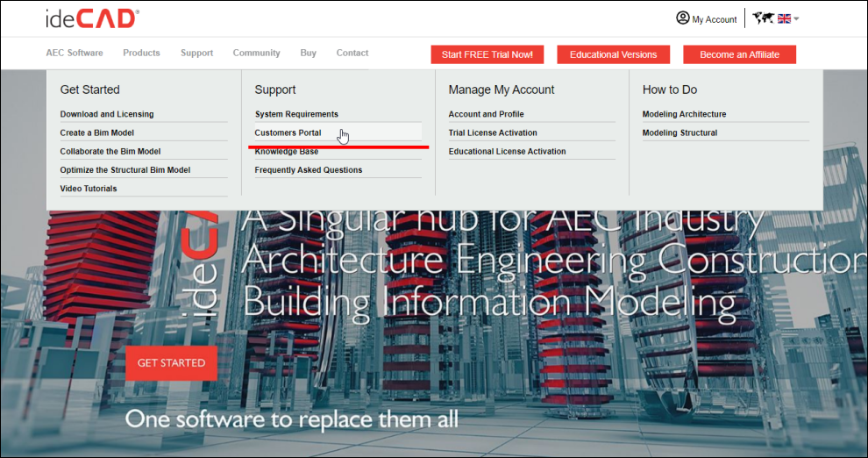This screenshot has height=458, width=868.
Task: Click the Manage My Account heading
Action: [x=502, y=89]
